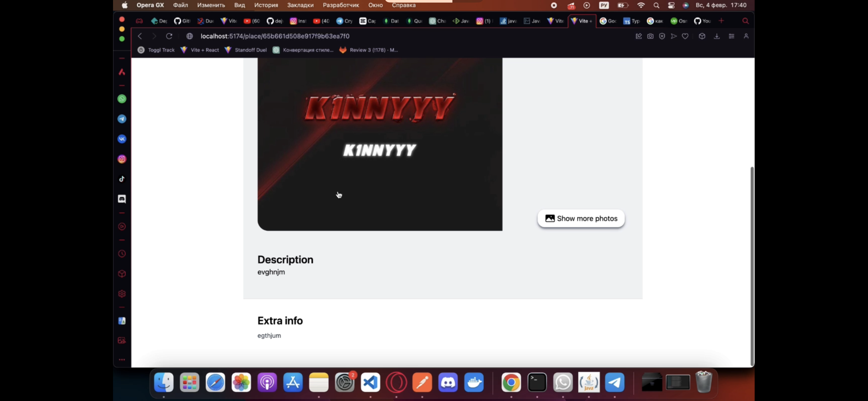Open Visual Studio Code from Dock
The image size is (868, 401).
point(370,383)
